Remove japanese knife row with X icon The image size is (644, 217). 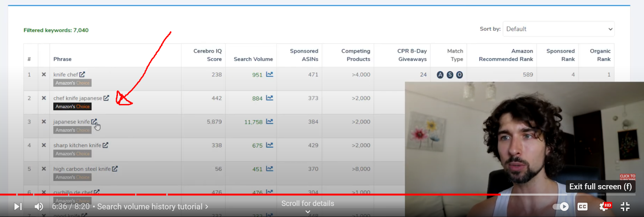point(44,121)
